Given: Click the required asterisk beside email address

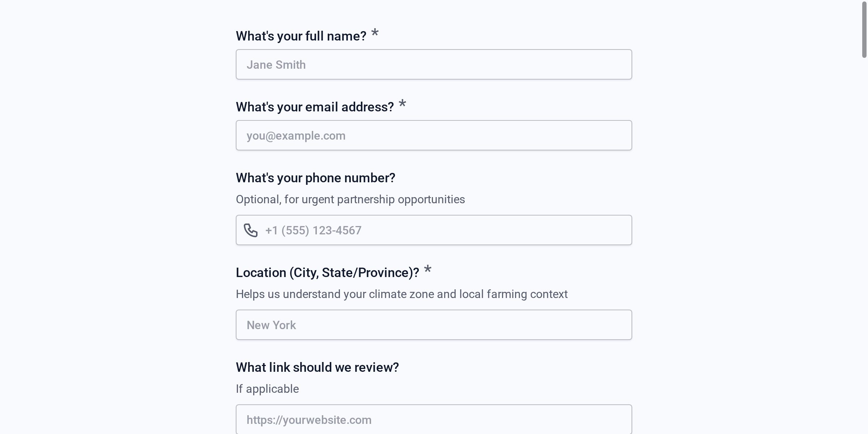Looking at the screenshot, I should pyautogui.click(x=402, y=104).
